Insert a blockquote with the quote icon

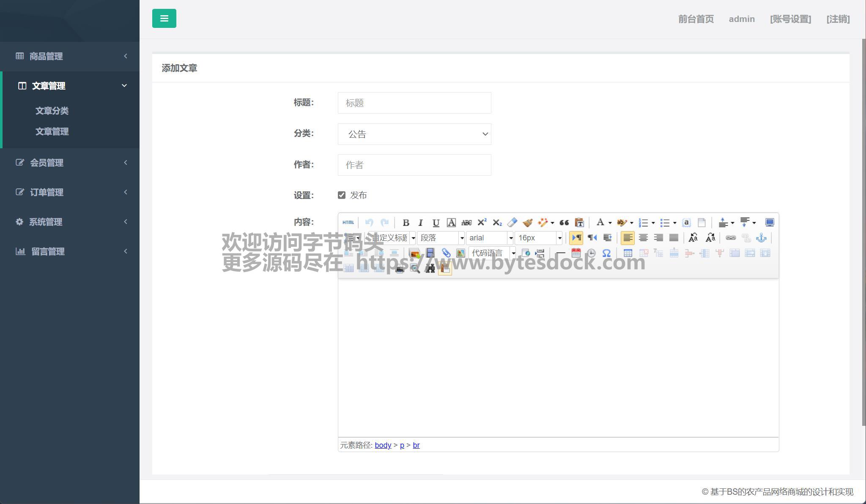564,223
